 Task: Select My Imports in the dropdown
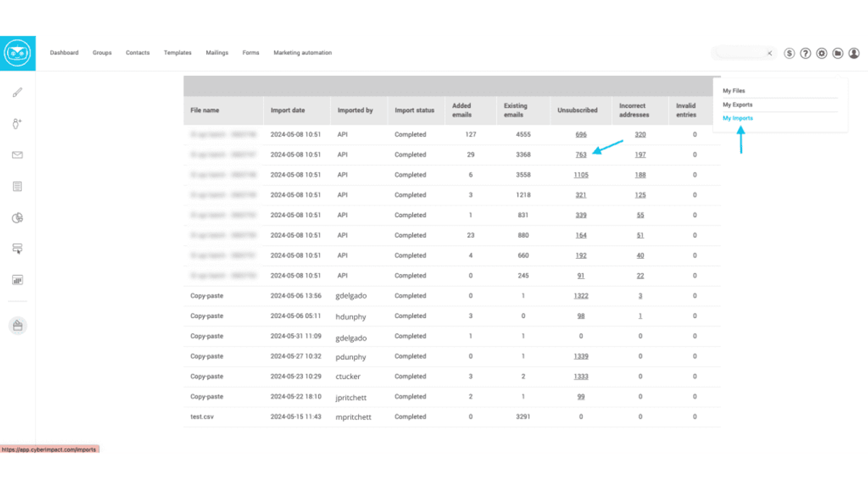738,119
